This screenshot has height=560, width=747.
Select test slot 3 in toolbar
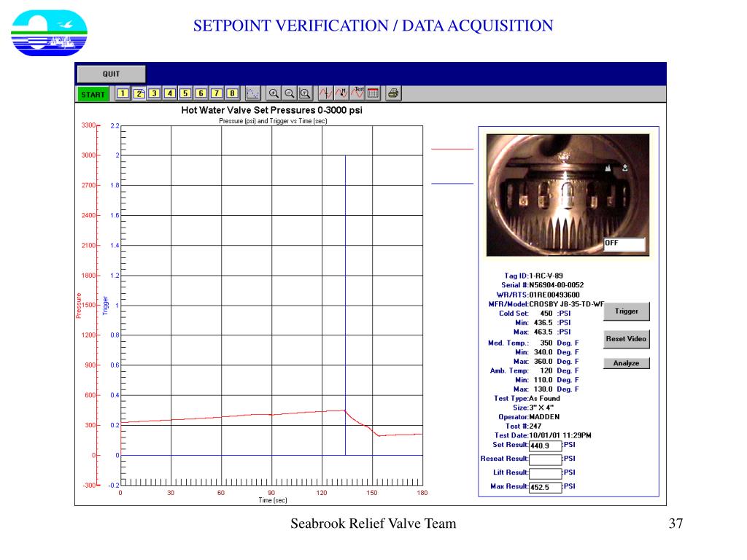[x=155, y=93]
